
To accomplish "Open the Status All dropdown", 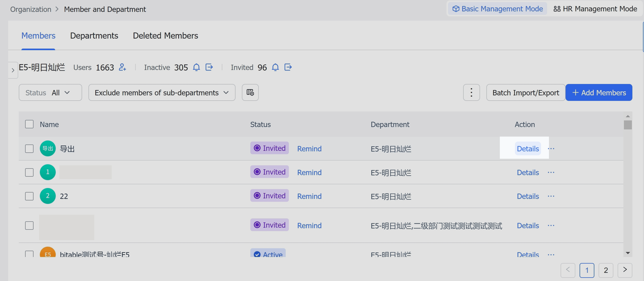I will point(50,92).
